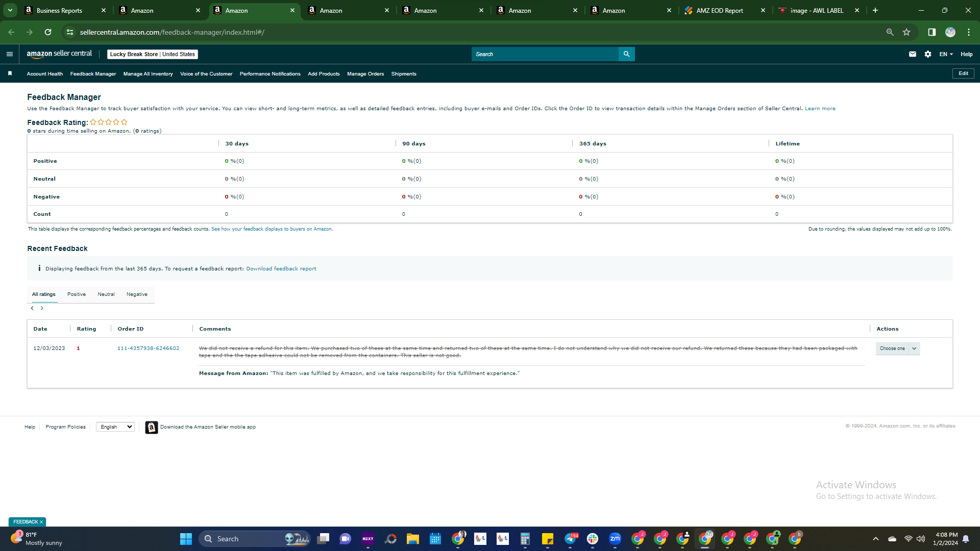Open Slack from the taskbar

(593, 539)
